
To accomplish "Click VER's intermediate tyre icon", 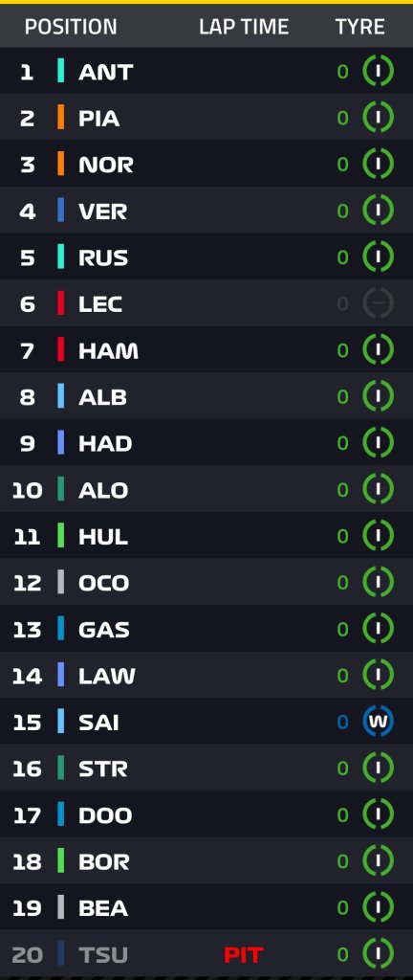I will click(378, 211).
